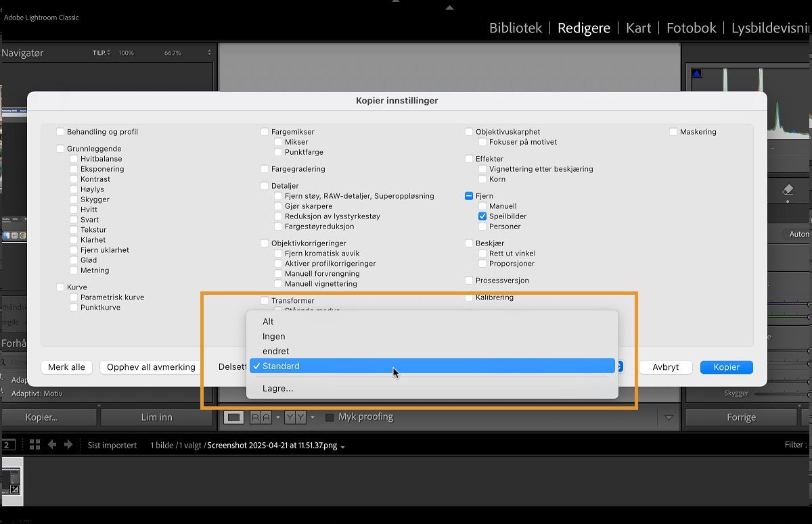The width and height of the screenshot is (812, 524).
Task: Open the filename dropdown next to Screenshot 2025-04-21
Action: pyautogui.click(x=342, y=446)
